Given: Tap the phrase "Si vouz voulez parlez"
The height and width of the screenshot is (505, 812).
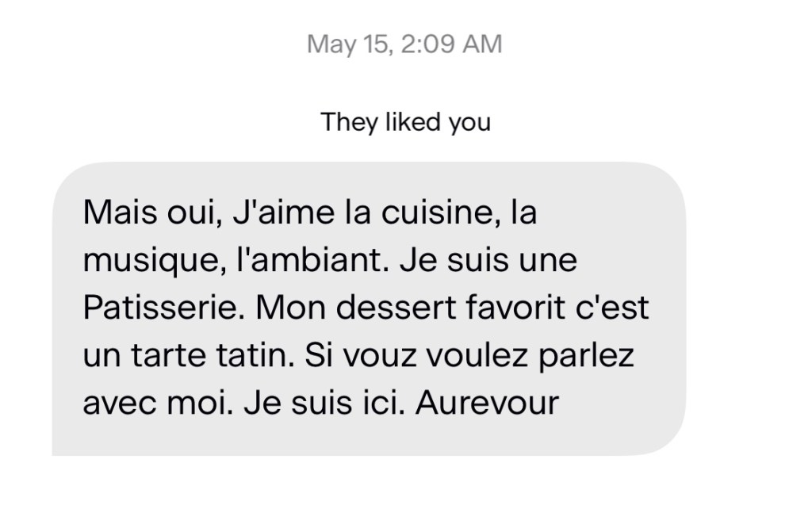Looking at the screenshot, I should pos(469,356).
